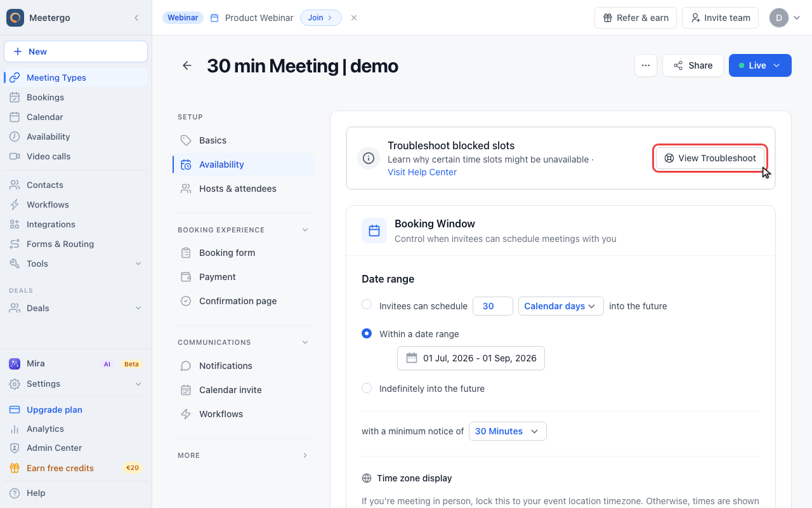Click Upgrade plan
The height and width of the screenshot is (508, 812).
click(76, 410)
